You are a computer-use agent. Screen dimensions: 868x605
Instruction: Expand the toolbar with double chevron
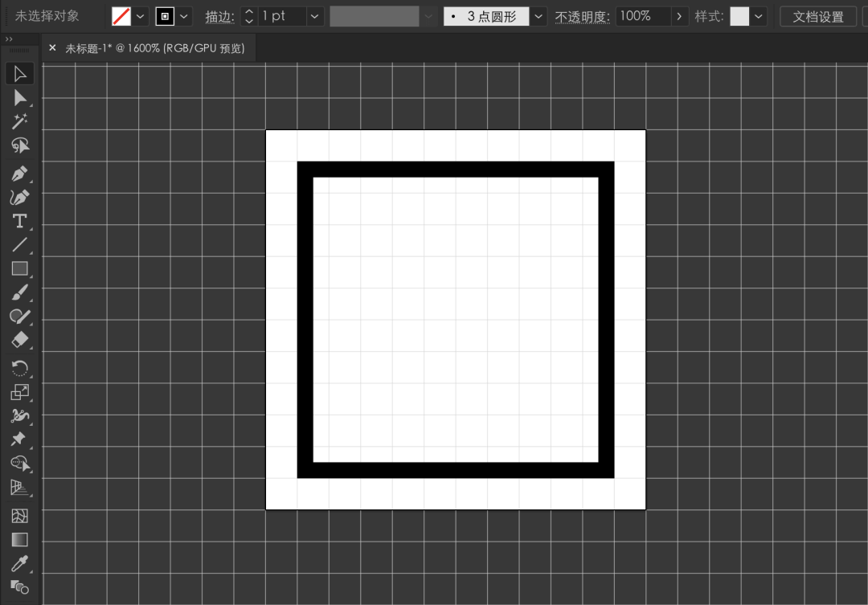9,39
